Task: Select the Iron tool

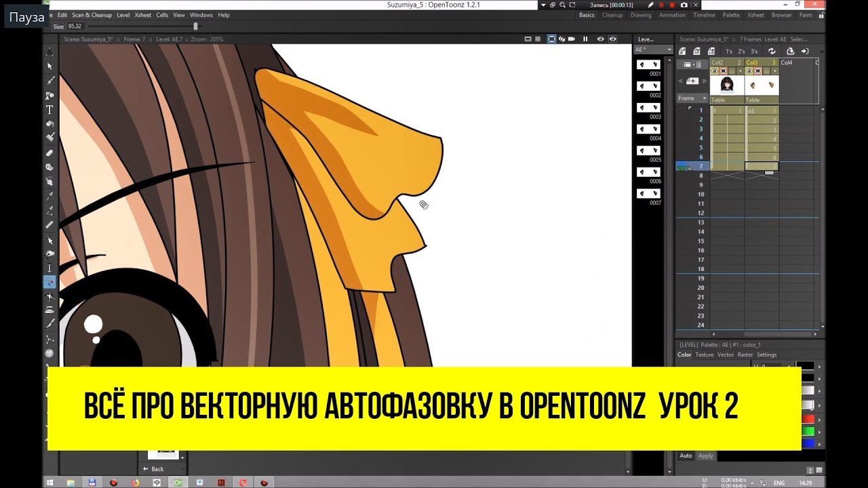Action: (x=50, y=310)
